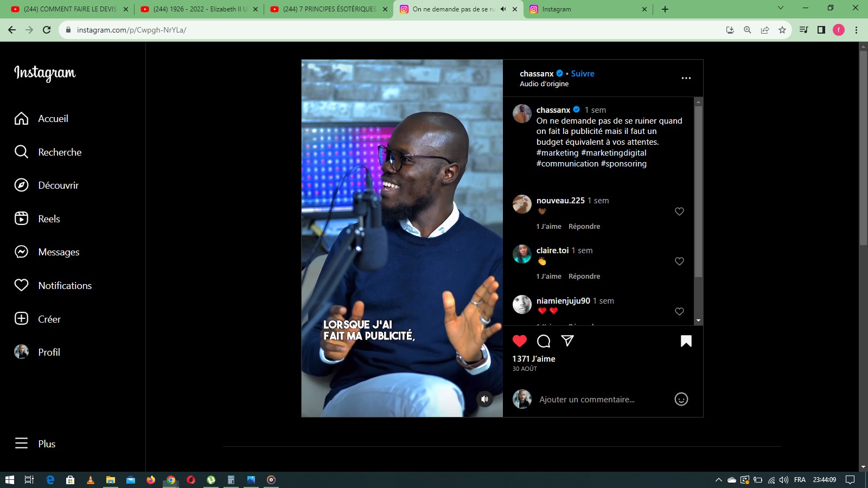The image size is (868, 488).
Task: Toggle the saved bookmark icon
Action: pos(686,341)
